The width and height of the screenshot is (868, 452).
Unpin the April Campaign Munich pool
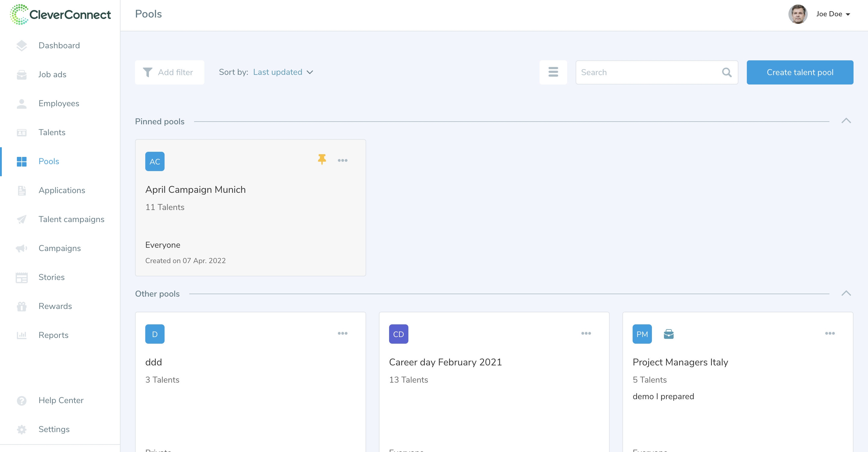[322, 159]
